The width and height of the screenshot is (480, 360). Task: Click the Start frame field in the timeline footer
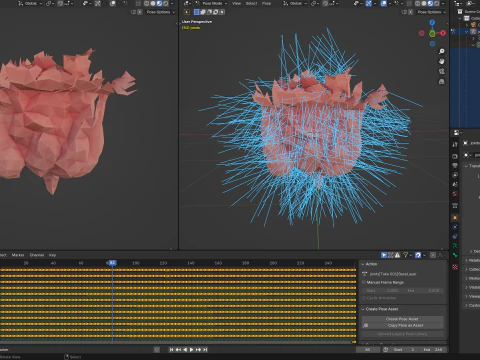click(x=404, y=350)
